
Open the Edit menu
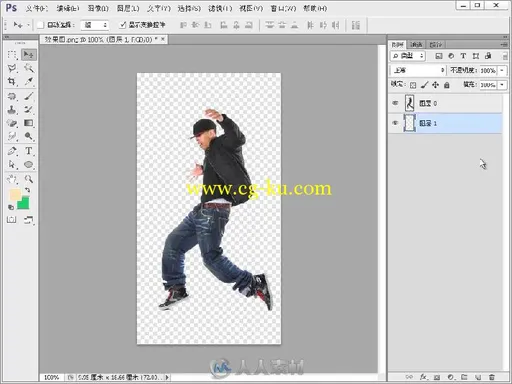(x=68, y=8)
